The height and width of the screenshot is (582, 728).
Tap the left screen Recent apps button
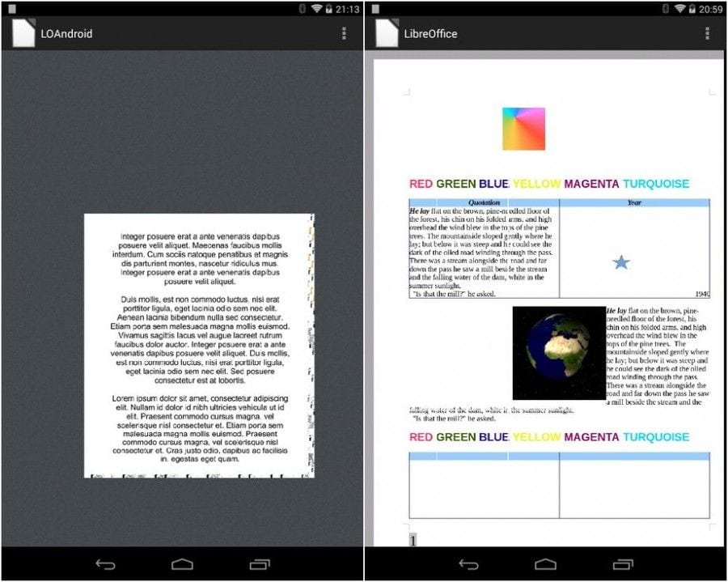[x=260, y=564]
